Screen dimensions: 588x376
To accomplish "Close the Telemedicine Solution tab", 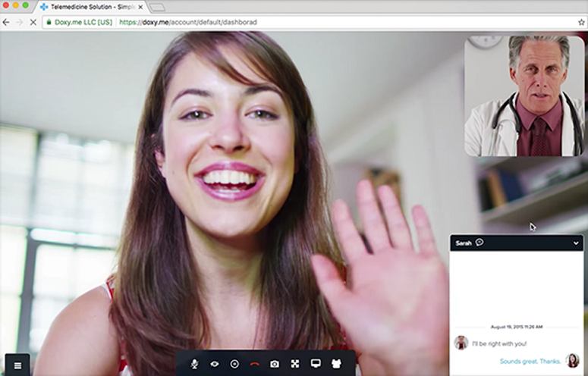I will (140, 7).
